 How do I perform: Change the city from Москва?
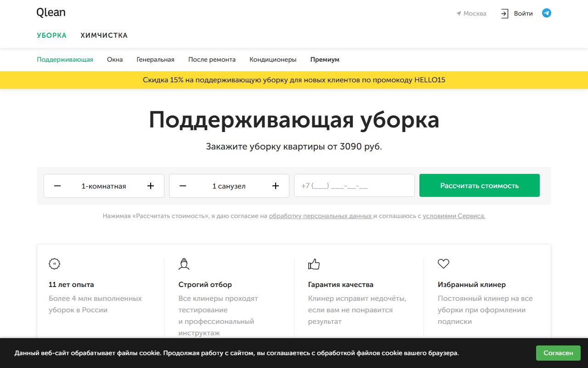click(475, 14)
